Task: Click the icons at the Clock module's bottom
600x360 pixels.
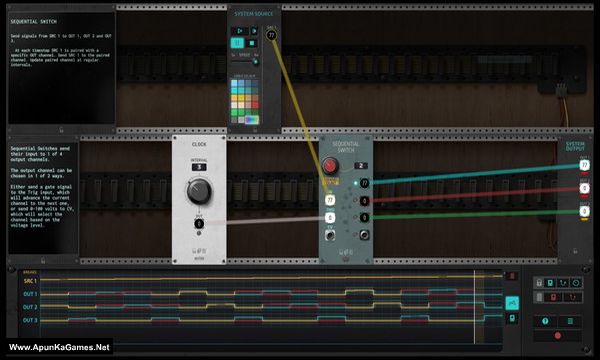Action: [199, 251]
